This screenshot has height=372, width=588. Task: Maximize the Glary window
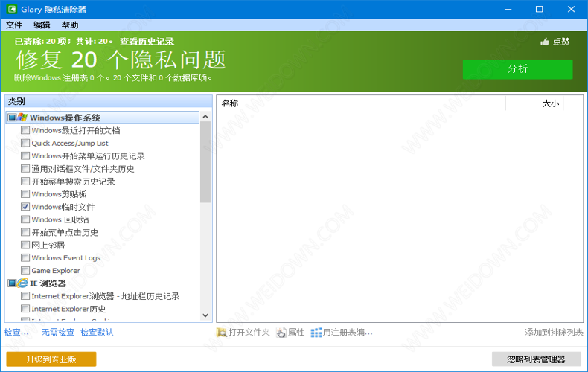tap(540, 9)
